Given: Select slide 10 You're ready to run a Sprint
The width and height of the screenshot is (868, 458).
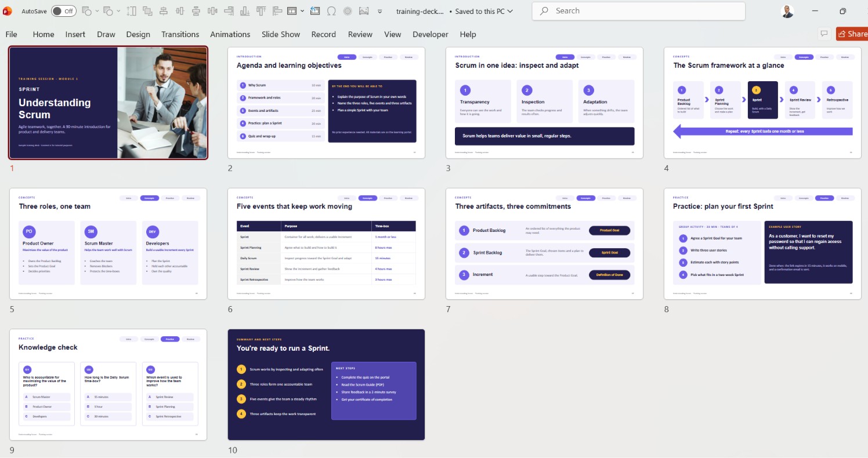Looking at the screenshot, I should tap(326, 384).
